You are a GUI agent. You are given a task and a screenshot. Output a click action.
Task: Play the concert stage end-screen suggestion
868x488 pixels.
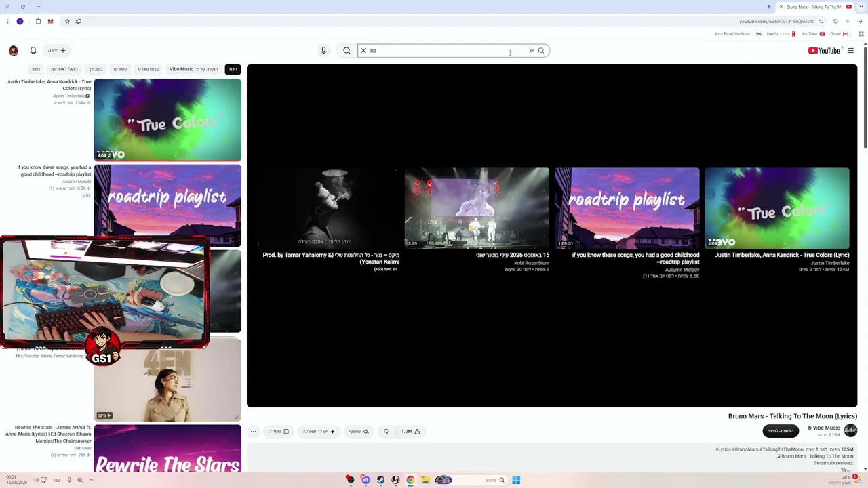(x=477, y=208)
